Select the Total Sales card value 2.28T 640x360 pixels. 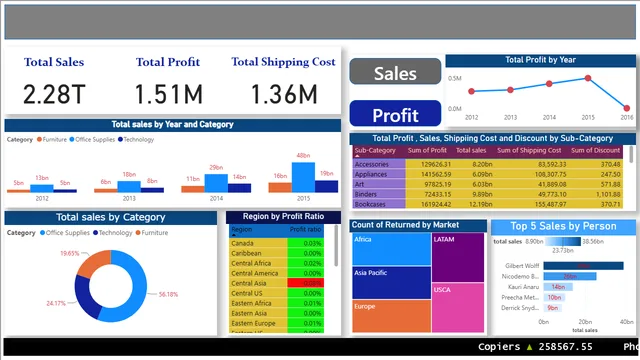tap(54, 94)
